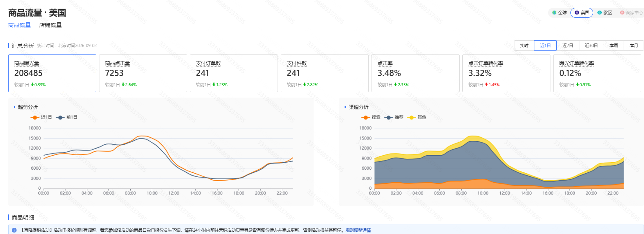
Task: Select the 美国 region option
Action: pyautogui.click(x=582, y=13)
